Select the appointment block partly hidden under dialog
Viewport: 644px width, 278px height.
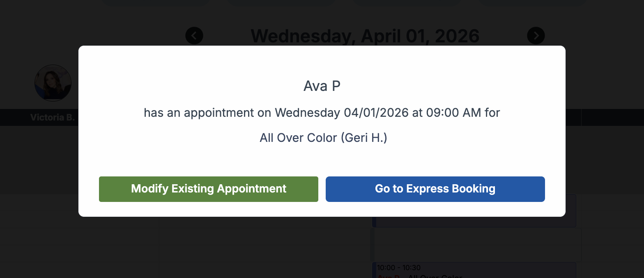click(474, 222)
